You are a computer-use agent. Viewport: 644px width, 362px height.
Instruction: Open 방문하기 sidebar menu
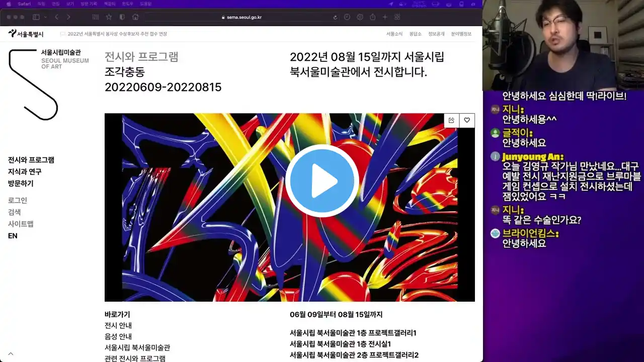(x=21, y=184)
